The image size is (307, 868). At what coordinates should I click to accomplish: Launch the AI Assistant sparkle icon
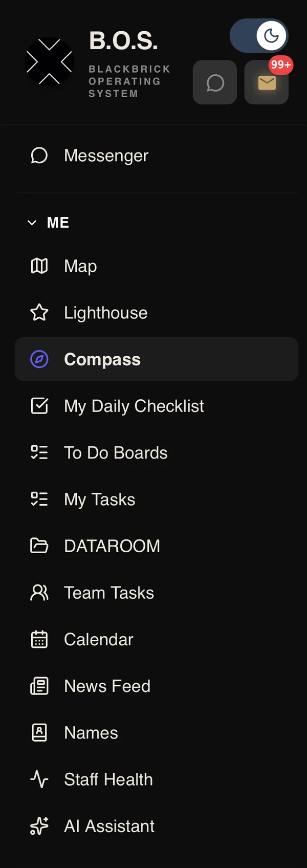click(x=39, y=826)
